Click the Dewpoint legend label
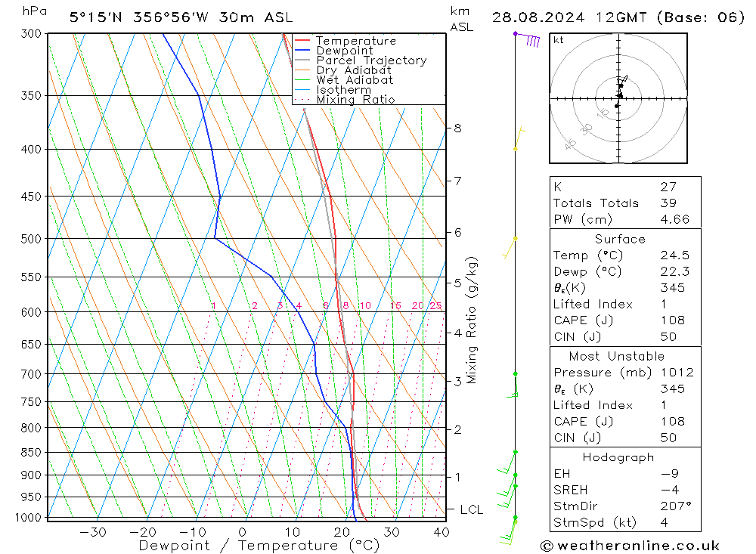Screen dimensions: 756x554 pos(344,51)
